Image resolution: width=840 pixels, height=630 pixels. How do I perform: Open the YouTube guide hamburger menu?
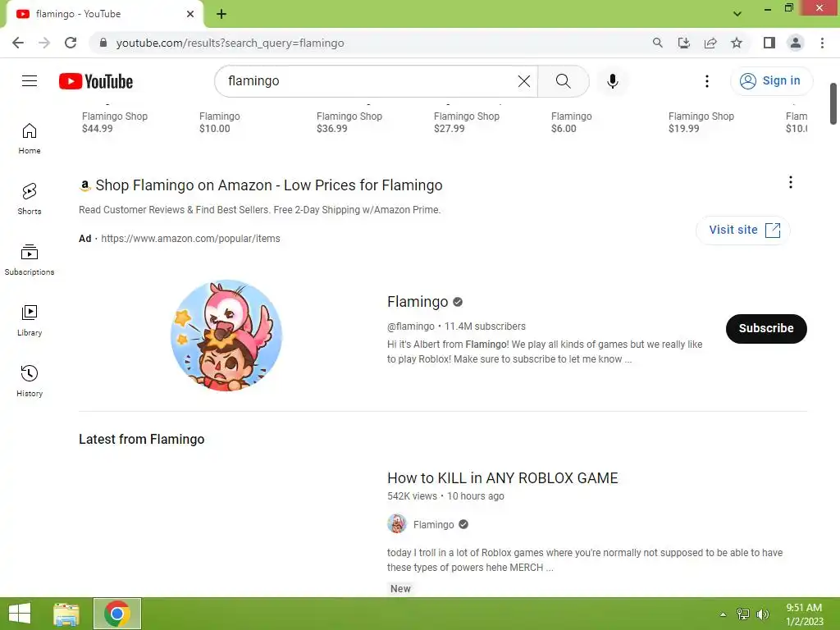pyautogui.click(x=30, y=81)
